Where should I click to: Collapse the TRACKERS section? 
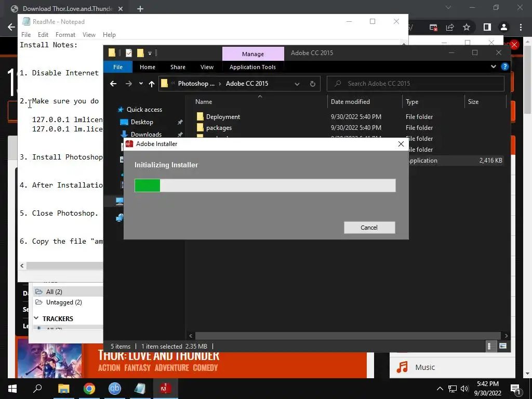pos(36,318)
